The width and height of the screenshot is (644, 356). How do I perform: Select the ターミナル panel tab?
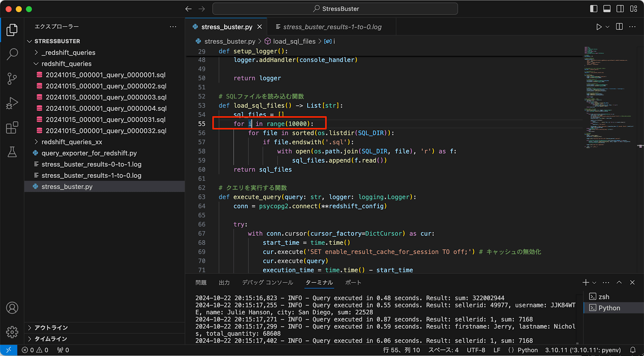[319, 283]
